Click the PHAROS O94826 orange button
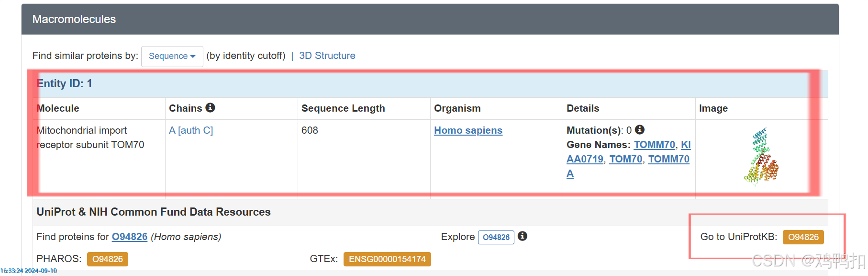The height and width of the screenshot is (276, 868). 108,259
